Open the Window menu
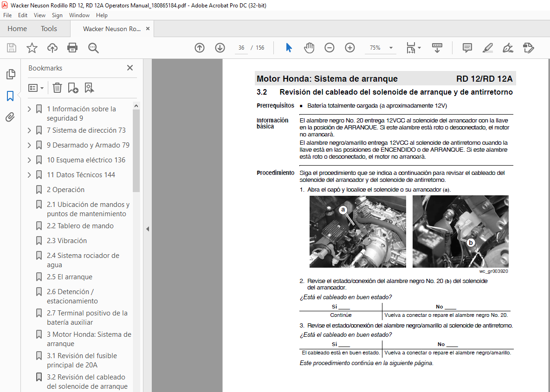Viewport: 550px width, 392px height. [x=79, y=15]
